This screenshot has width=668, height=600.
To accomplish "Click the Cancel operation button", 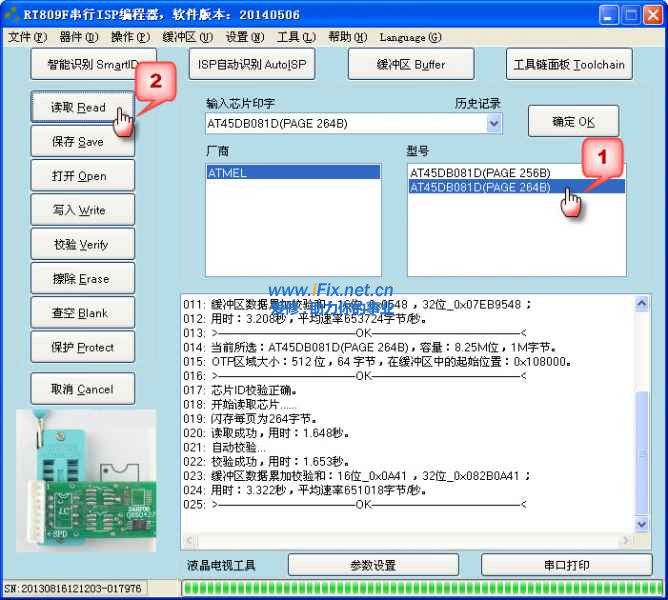I will (x=81, y=389).
